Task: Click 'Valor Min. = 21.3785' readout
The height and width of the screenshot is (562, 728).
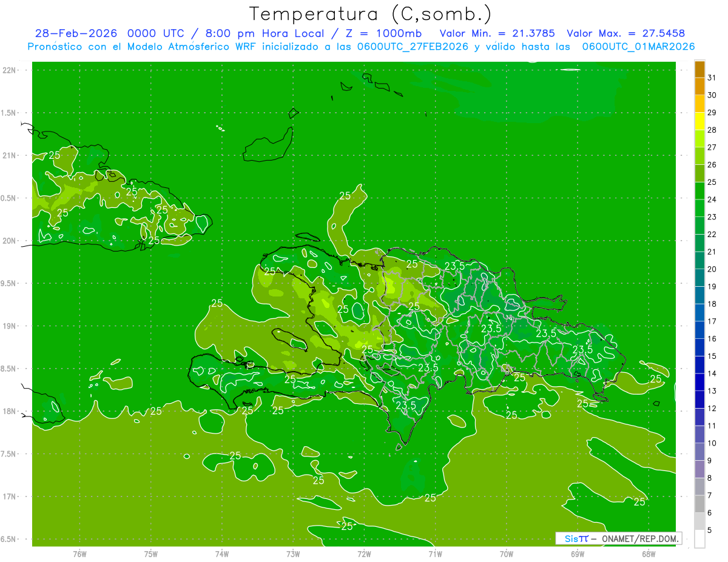Action: click(x=497, y=33)
